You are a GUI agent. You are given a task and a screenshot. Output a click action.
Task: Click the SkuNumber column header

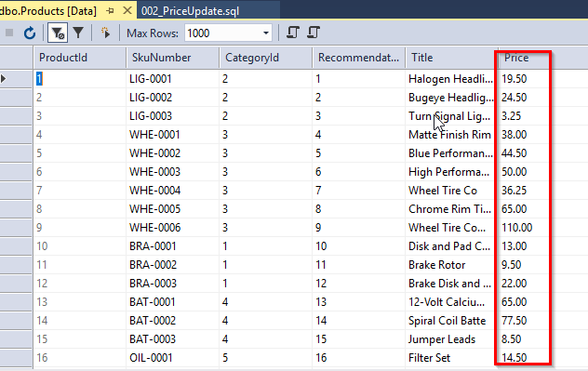[x=172, y=58]
